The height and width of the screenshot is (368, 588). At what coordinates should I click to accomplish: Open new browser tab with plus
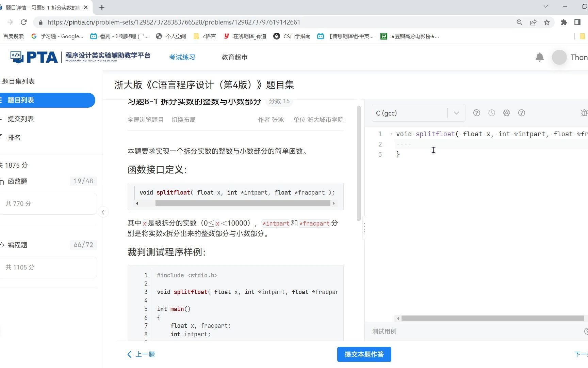coord(102,7)
